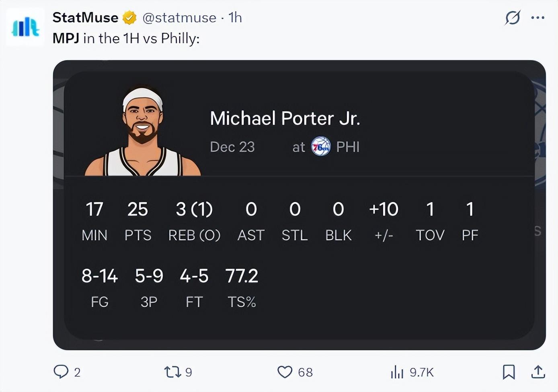Reply to the StatMuse tweet
558x392 pixels.
61,372
